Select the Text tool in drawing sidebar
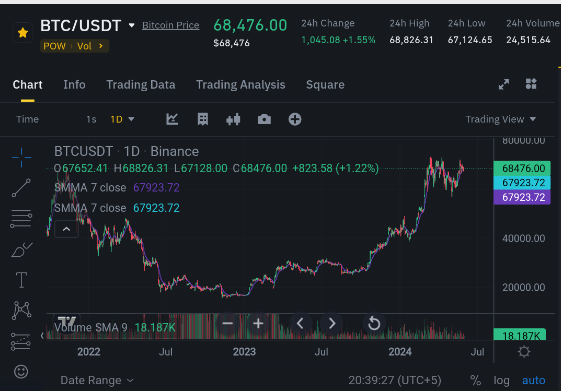This screenshot has height=391, width=561. (x=21, y=280)
